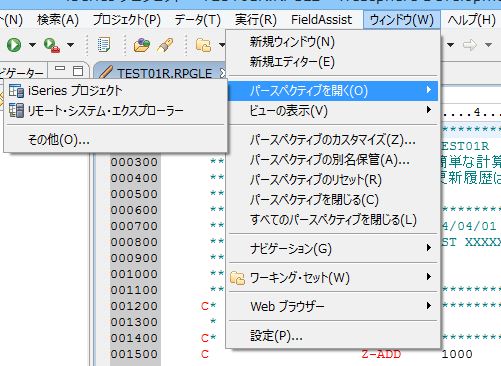Image resolution: width=501 pixels, height=366 pixels.
Task: Choose パースペクティブを閉じる(C) item
Action: tap(333, 200)
